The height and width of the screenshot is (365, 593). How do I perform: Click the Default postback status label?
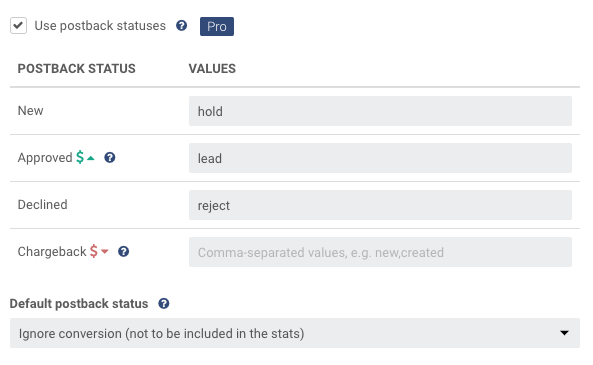pos(79,303)
